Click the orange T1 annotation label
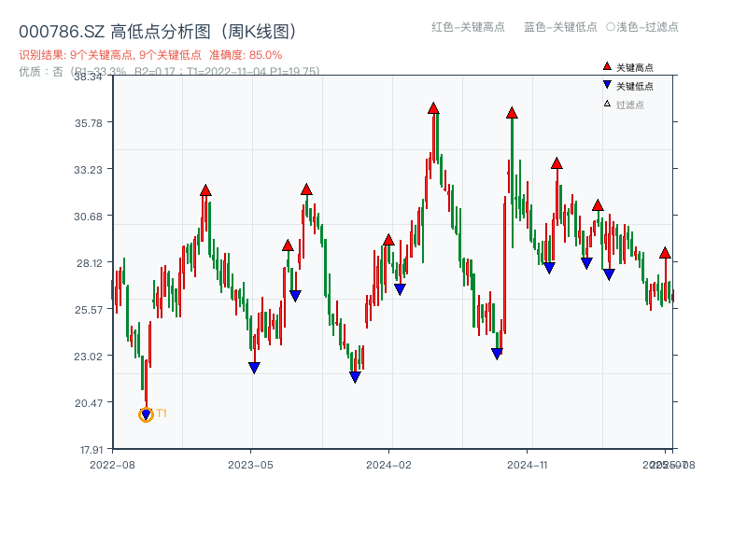The height and width of the screenshot is (560, 747). (162, 413)
